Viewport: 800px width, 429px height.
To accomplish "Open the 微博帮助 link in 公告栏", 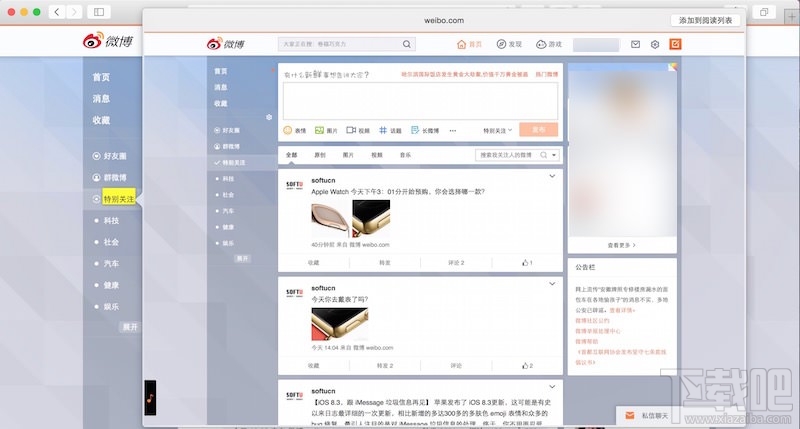I will [x=587, y=342].
